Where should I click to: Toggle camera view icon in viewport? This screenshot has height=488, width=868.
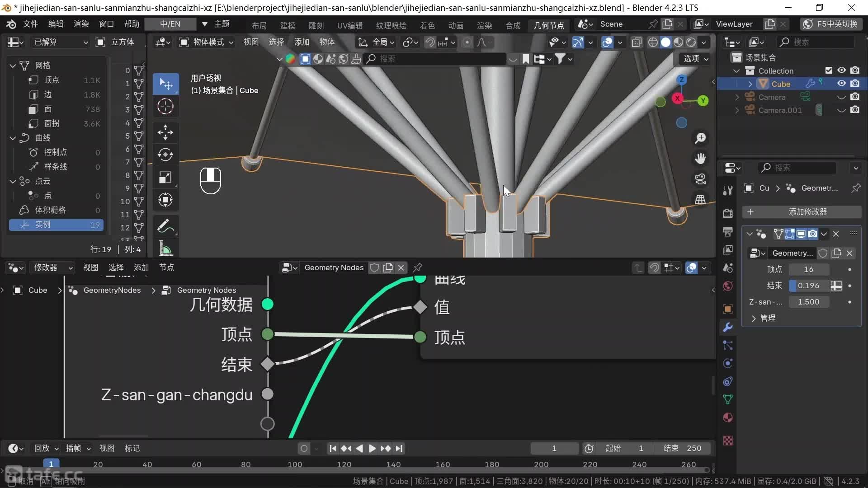click(x=700, y=179)
